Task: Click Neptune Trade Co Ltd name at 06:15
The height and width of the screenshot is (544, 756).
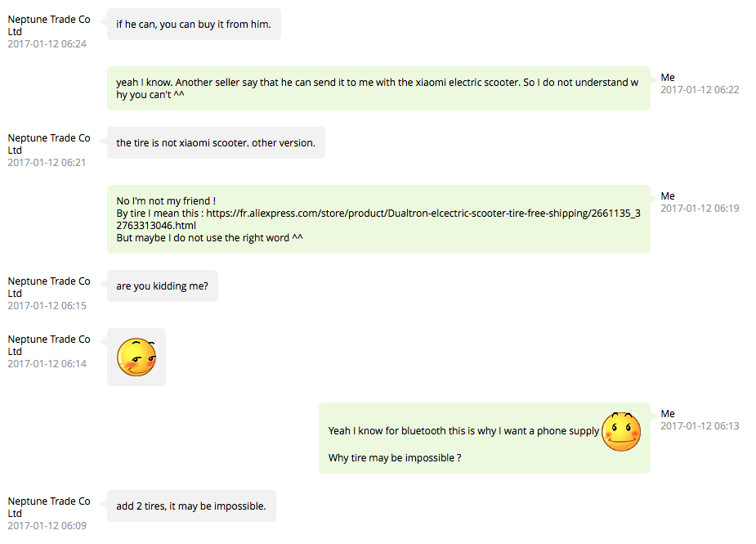Action: pyautogui.click(x=49, y=286)
